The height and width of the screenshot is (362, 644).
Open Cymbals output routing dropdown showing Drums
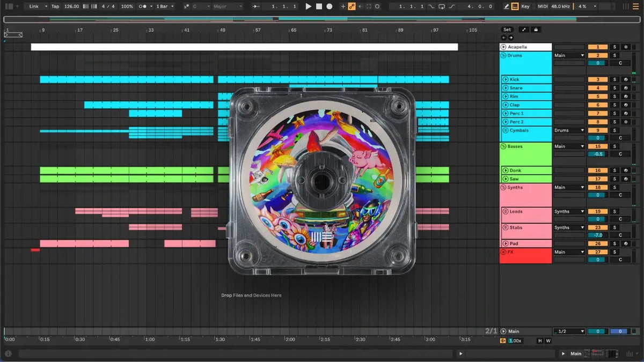tap(569, 130)
